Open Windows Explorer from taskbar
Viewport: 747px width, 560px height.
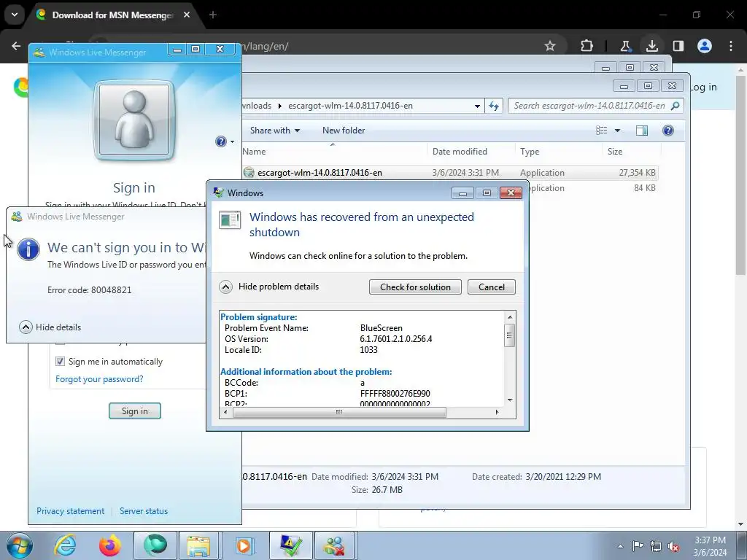coord(198,545)
